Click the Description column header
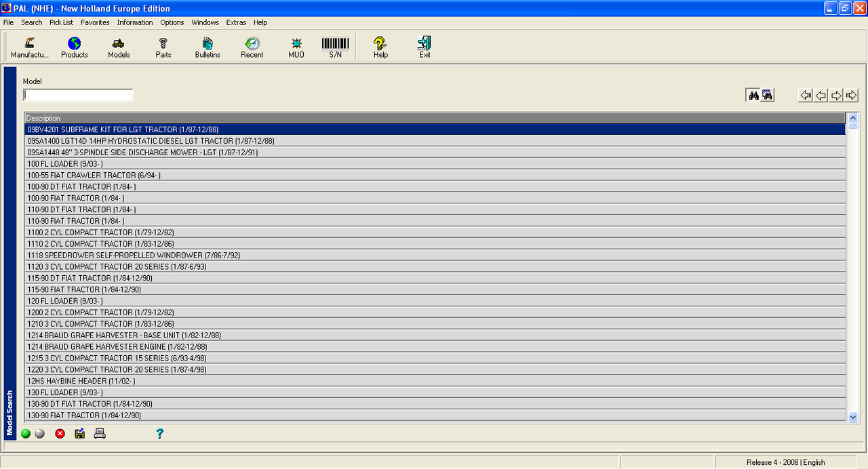Image resolution: width=868 pixels, height=469 pixels. 435,118
